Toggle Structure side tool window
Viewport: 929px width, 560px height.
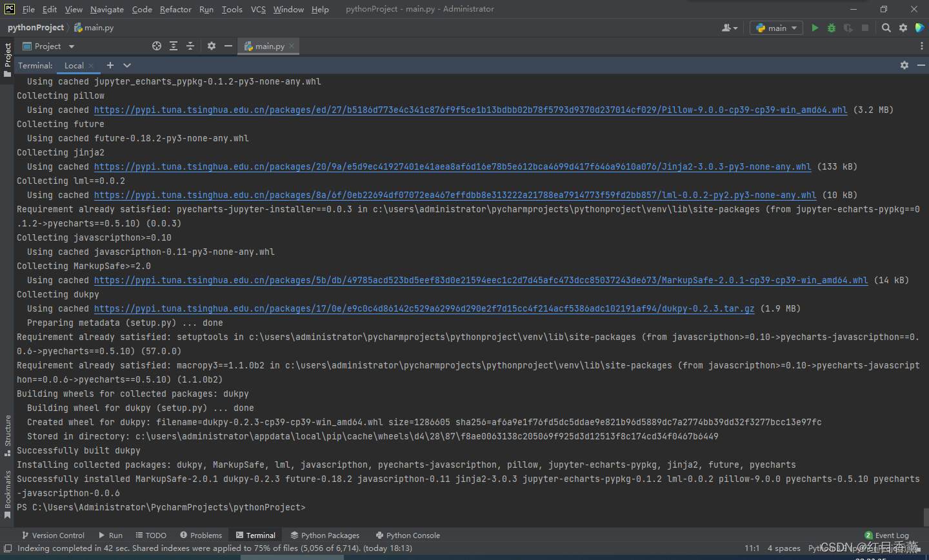tap(7, 435)
